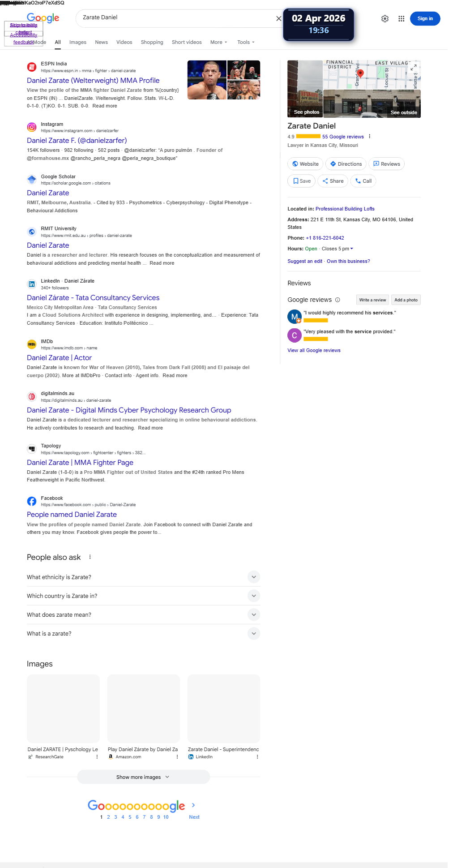Image resolution: width=453 pixels, height=868 pixels.
Task: Open the business hours dropdown arrow
Action: (351, 249)
